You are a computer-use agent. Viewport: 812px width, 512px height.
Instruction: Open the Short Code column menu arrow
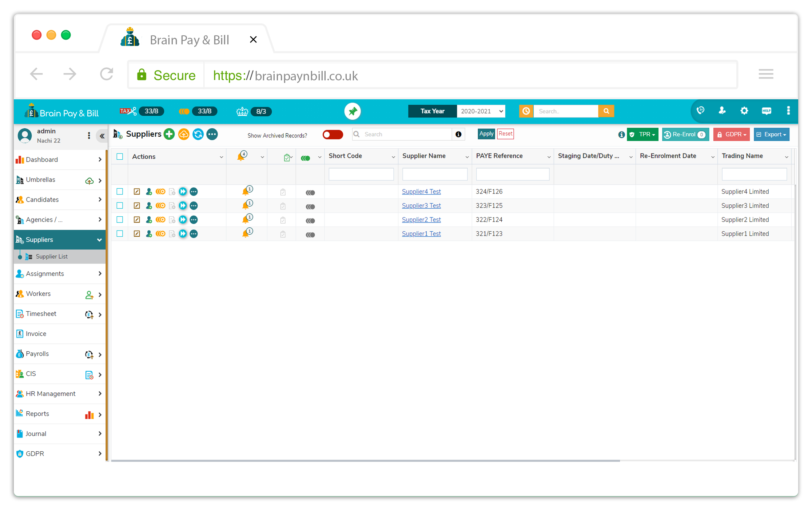[x=393, y=157]
